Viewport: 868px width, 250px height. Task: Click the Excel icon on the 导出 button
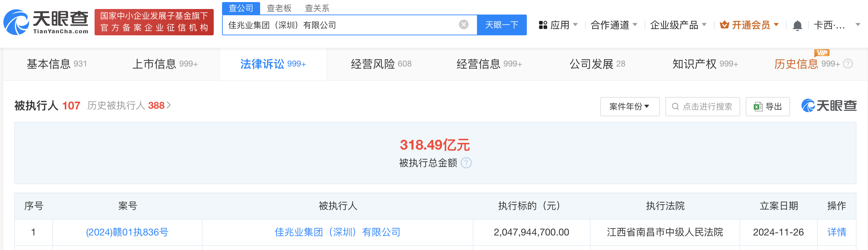(x=758, y=107)
